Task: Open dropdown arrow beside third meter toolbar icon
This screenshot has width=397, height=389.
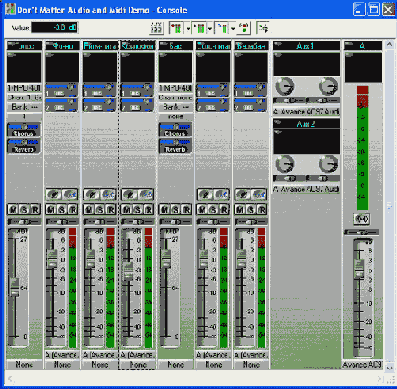Action: coord(233,28)
